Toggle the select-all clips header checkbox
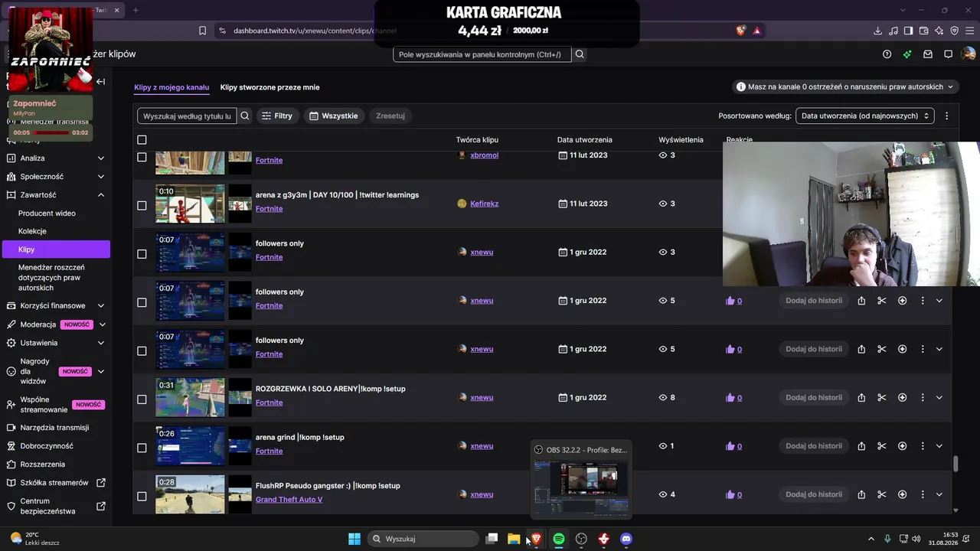980x551 pixels. pos(142,140)
